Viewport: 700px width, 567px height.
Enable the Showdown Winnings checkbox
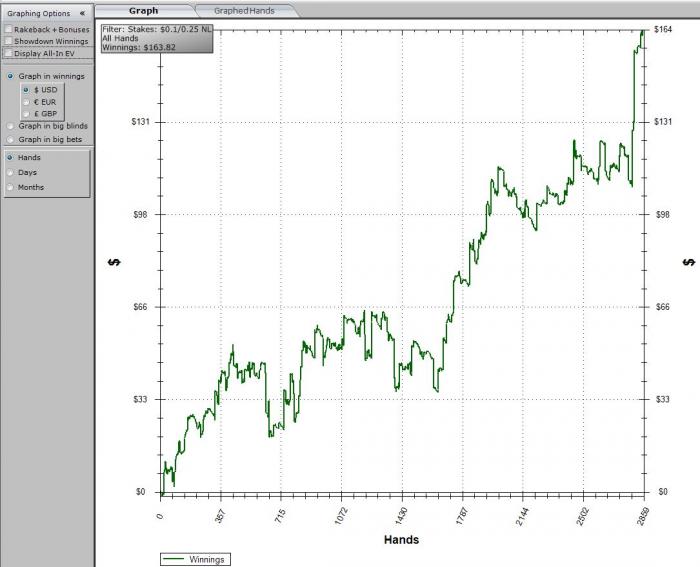click(8, 41)
